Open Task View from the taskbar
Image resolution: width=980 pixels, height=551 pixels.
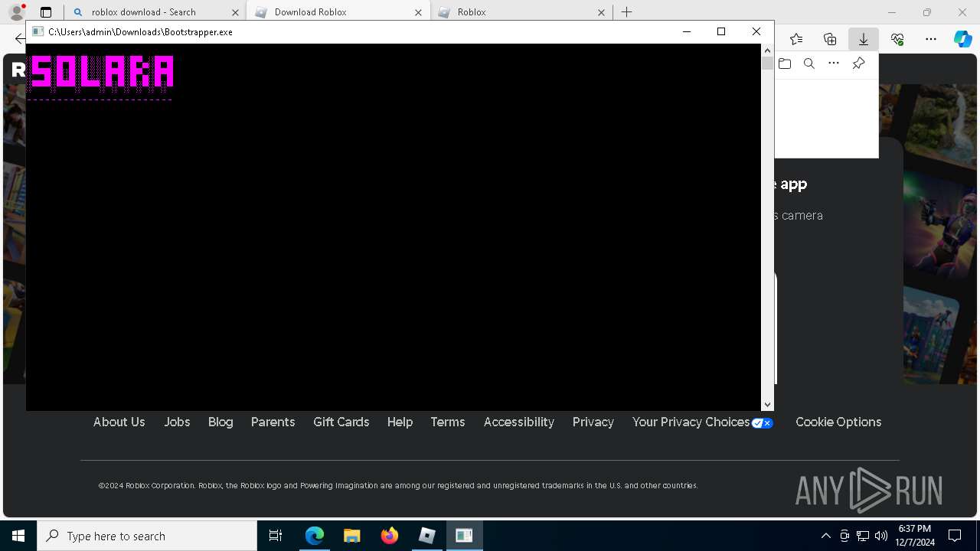pos(276,536)
